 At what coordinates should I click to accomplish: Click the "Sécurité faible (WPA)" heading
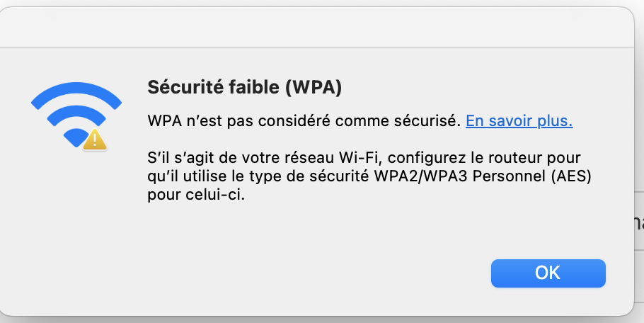244,88
